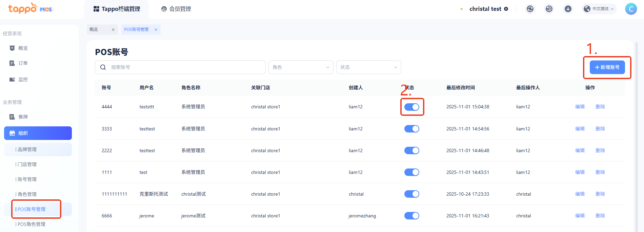
Task: Switch to the 会员管理 tab
Action: (176, 9)
